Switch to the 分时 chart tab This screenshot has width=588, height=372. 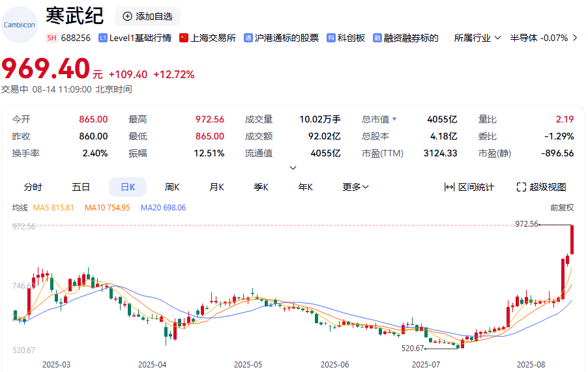pyautogui.click(x=33, y=187)
